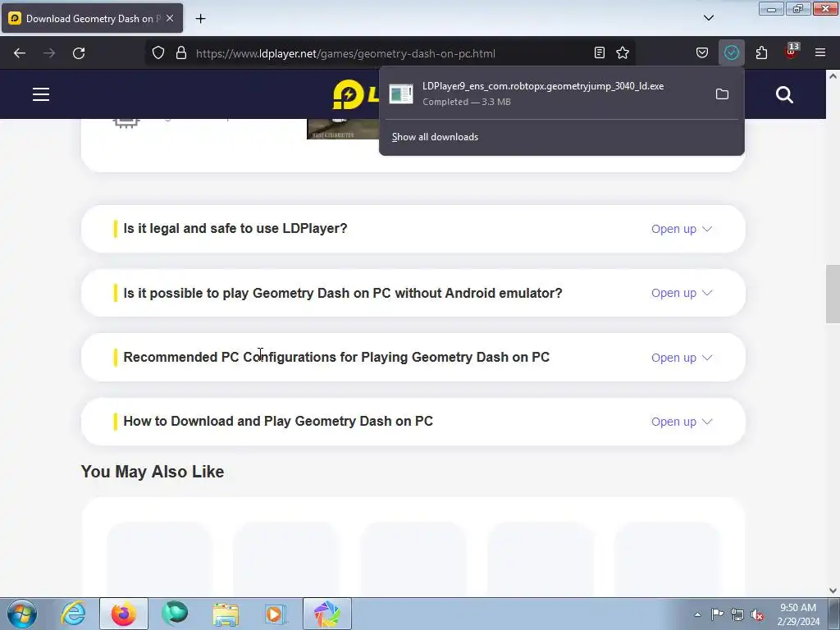
Task: Open the network status tray icon
Action: pyautogui.click(x=737, y=614)
